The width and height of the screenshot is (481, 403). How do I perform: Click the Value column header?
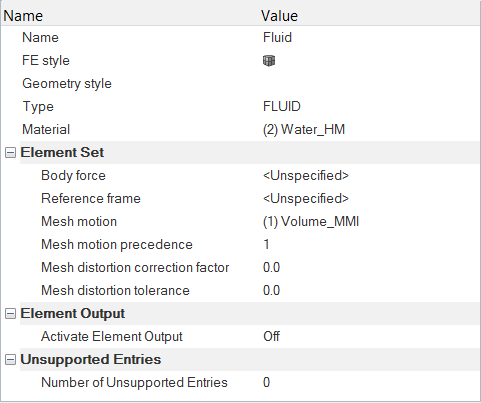279,16
